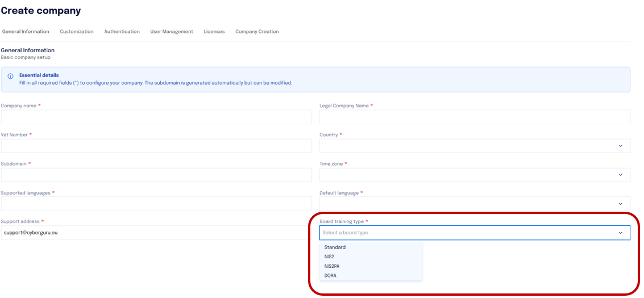The height and width of the screenshot is (298, 644).
Task: Click the info icon in Essential details banner
Action: (11, 77)
